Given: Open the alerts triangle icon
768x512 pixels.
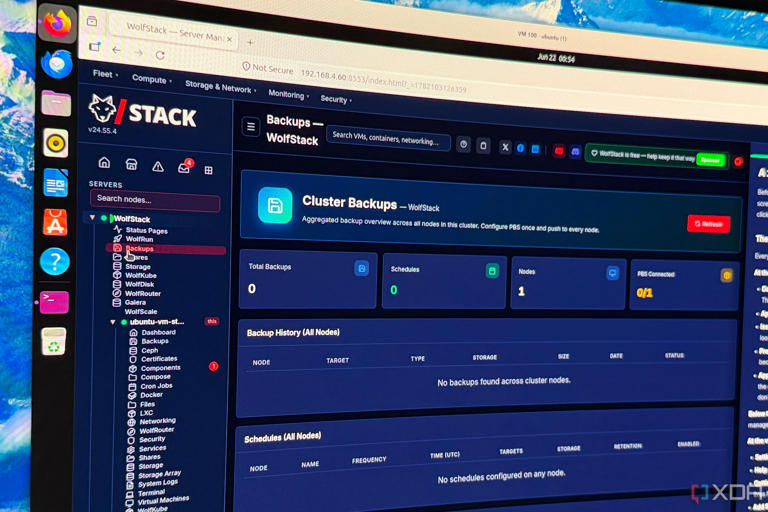Looking at the screenshot, I should click(158, 167).
